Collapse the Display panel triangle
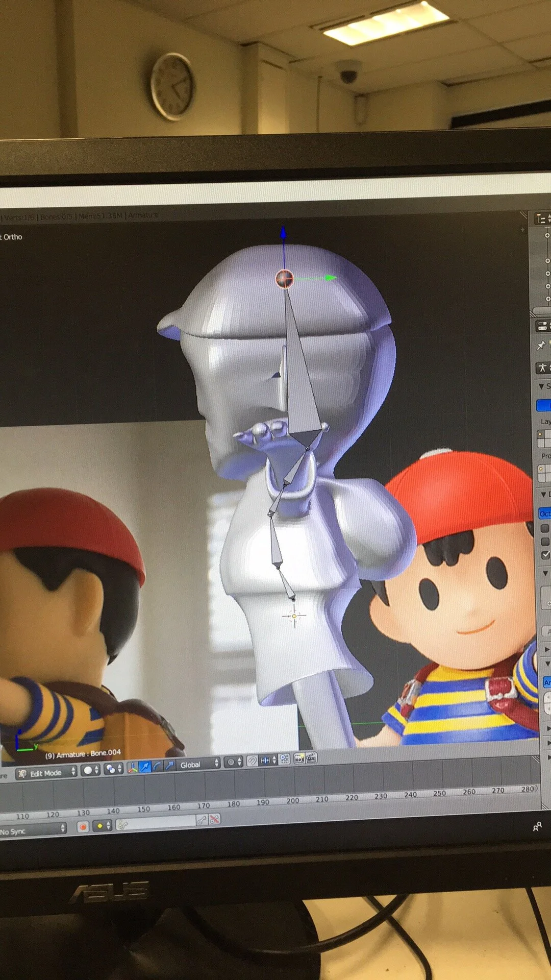The image size is (551, 980). tap(543, 494)
